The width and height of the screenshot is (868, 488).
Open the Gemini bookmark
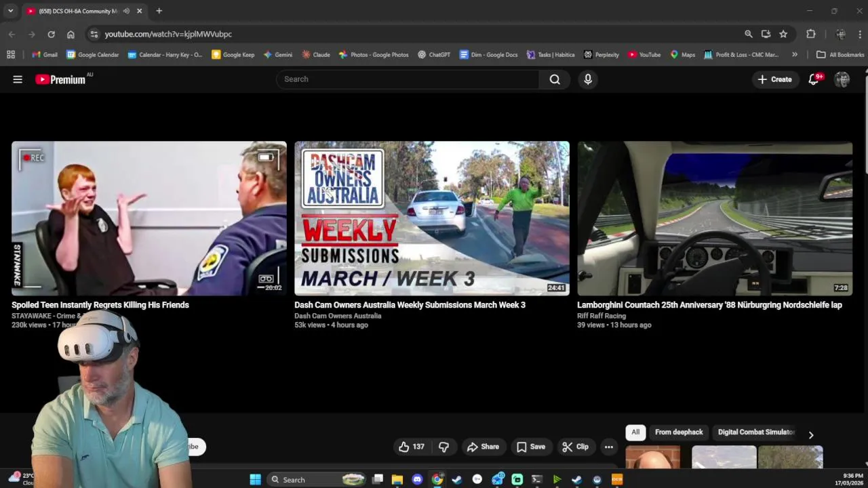tap(278, 54)
